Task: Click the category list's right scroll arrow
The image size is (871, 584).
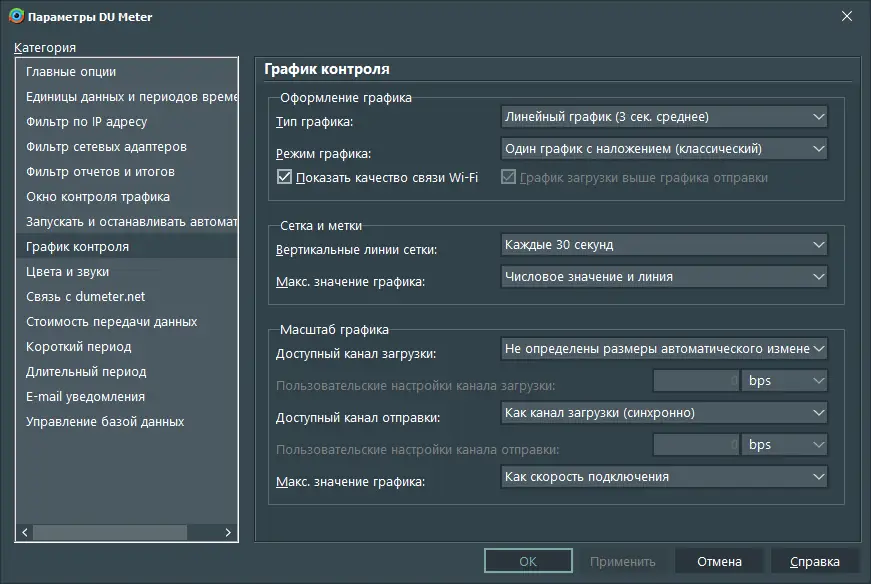Action: 228,533
